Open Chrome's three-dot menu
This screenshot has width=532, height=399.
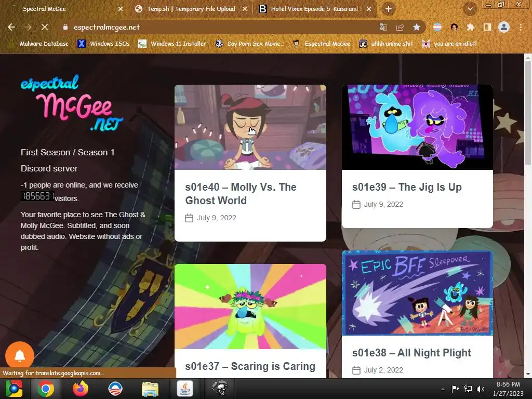pyautogui.click(x=521, y=27)
